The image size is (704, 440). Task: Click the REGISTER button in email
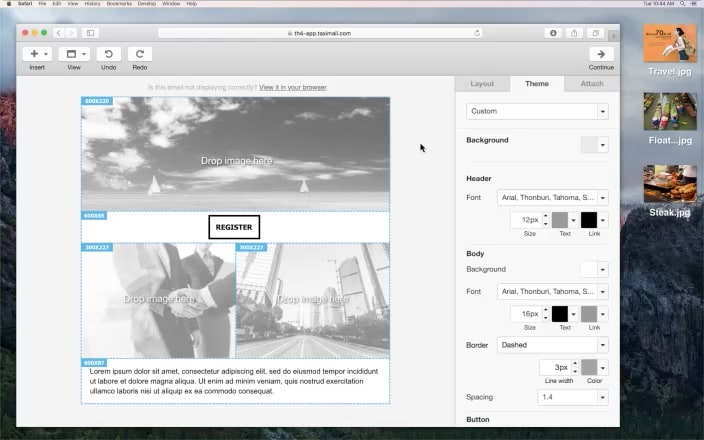pyautogui.click(x=234, y=227)
